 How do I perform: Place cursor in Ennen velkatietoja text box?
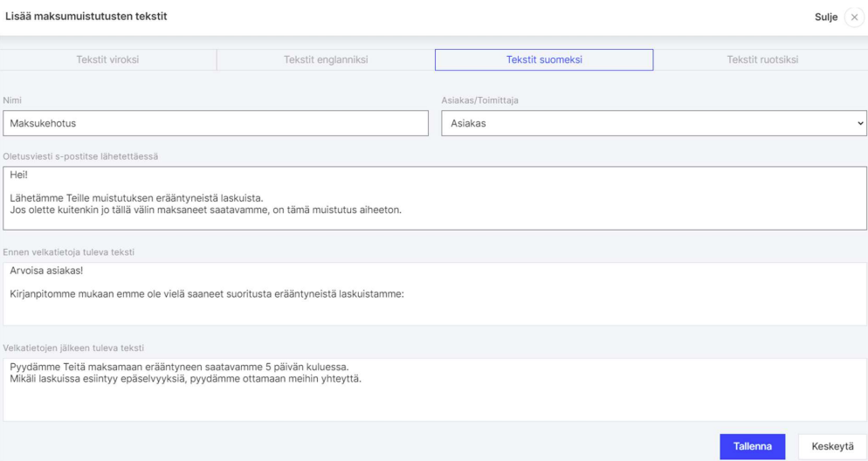[x=434, y=293]
